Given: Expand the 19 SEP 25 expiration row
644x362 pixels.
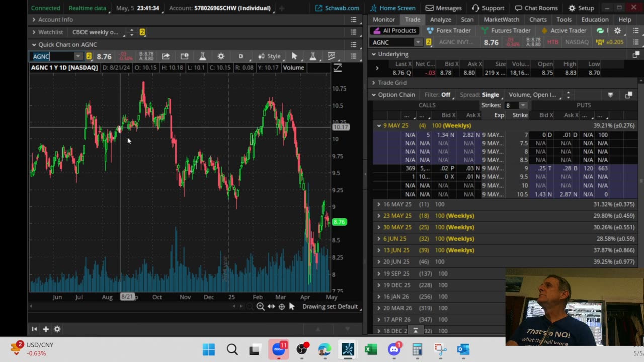Looking at the screenshot, I should click(x=379, y=274).
